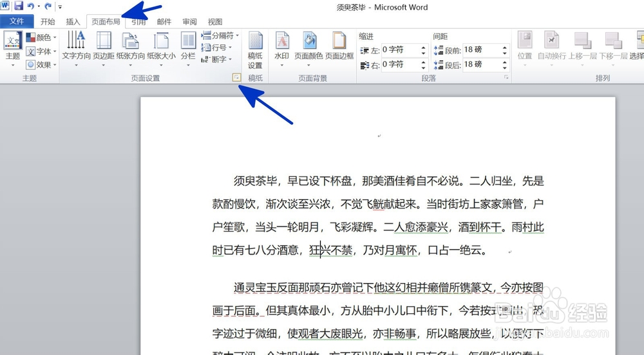Switch to the 引用 (References) tab

pos(139,22)
